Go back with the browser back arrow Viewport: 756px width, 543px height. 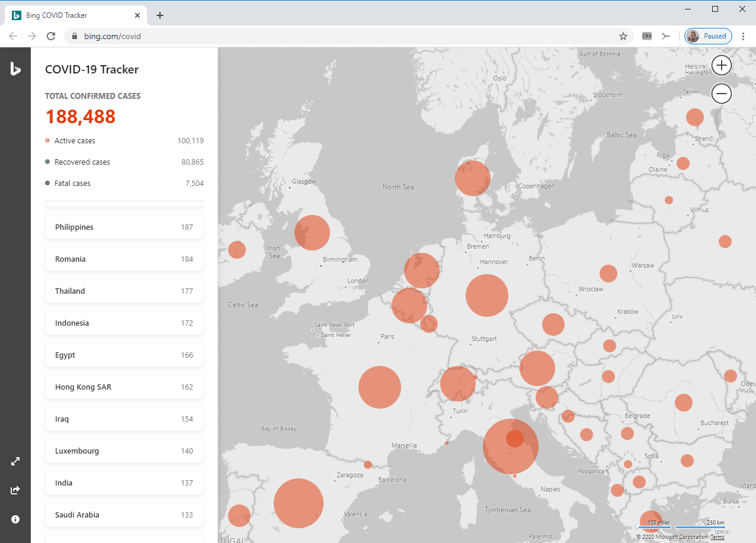coord(13,36)
